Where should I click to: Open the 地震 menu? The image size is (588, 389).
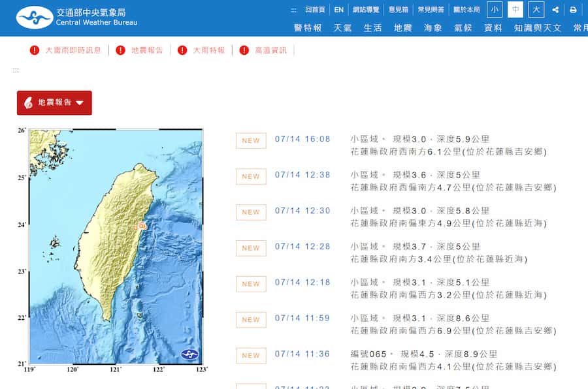pyautogui.click(x=403, y=28)
